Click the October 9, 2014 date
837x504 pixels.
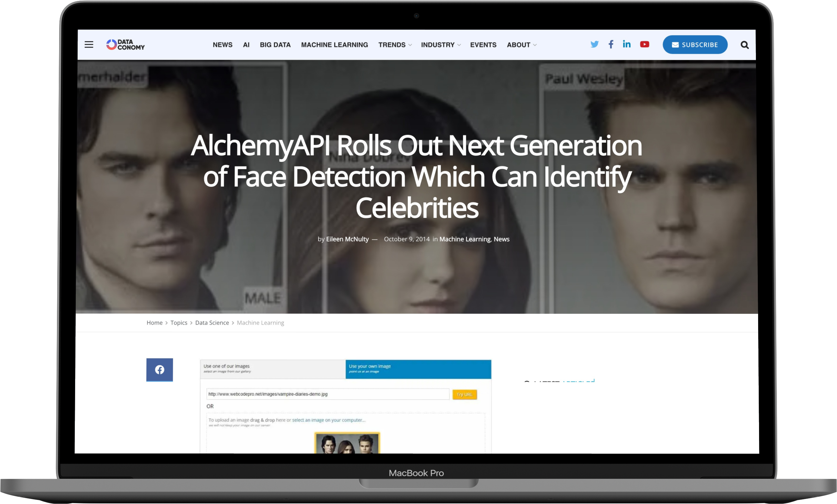[x=407, y=239]
